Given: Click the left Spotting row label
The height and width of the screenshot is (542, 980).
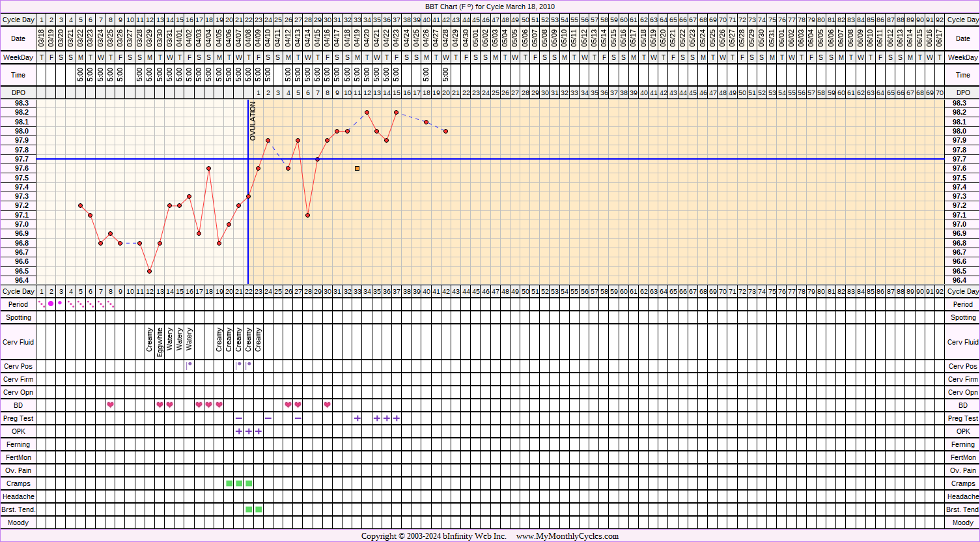Looking at the screenshot, I should pyautogui.click(x=18, y=317).
